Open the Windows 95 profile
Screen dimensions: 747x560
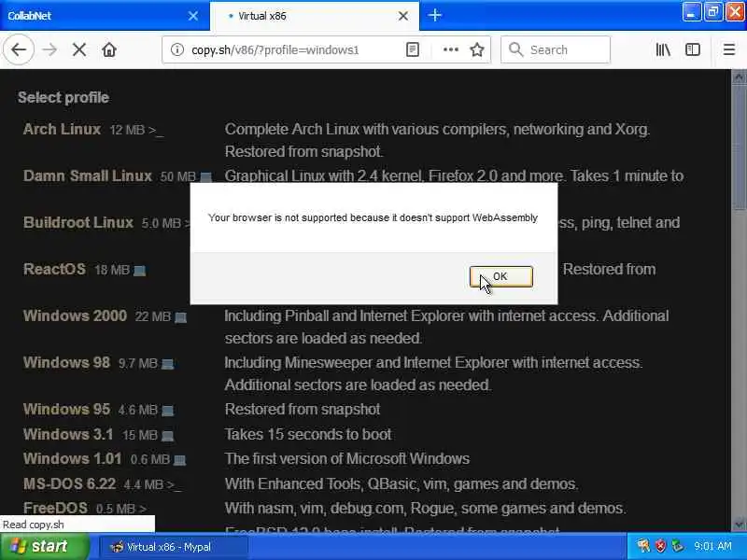(66, 409)
